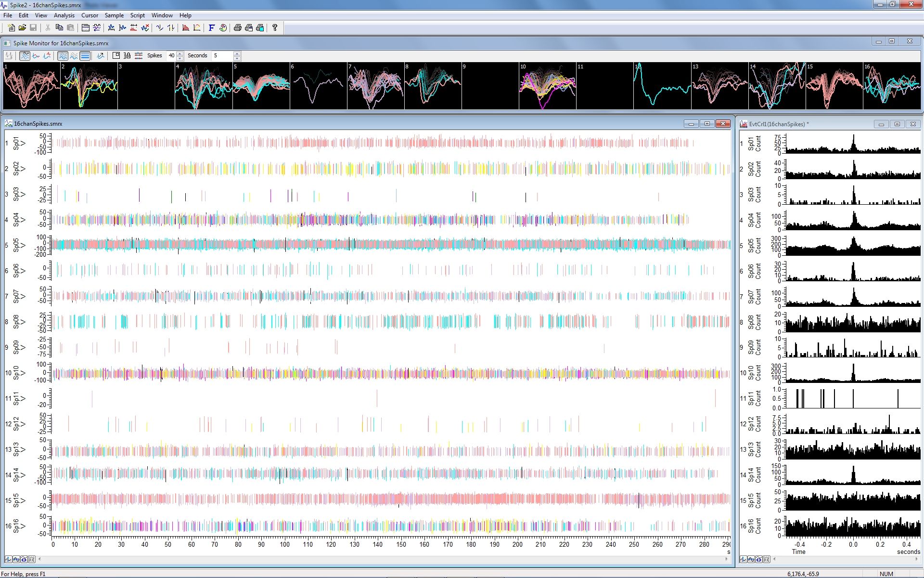Click the Print icon in toolbar
The width and height of the screenshot is (924, 578).
click(237, 28)
